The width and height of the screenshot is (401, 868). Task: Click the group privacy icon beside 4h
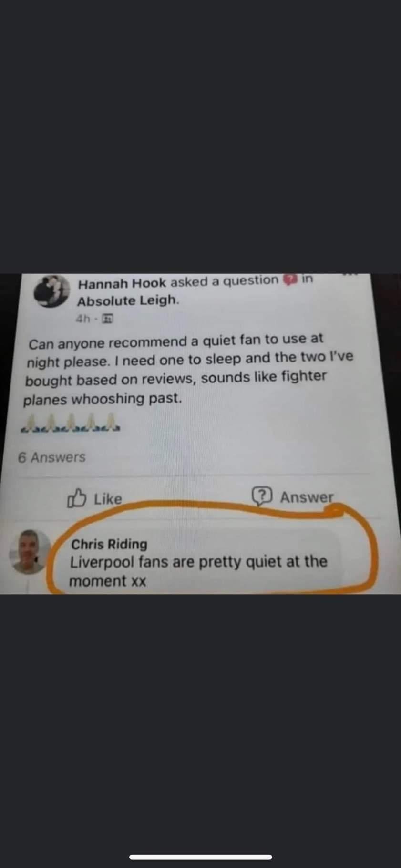coord(108,319)
